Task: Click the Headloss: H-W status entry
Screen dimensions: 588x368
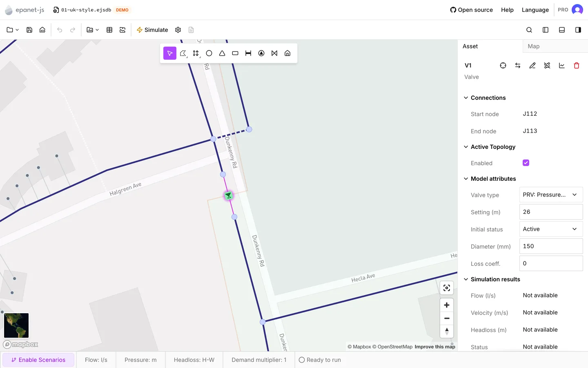Action: tap(194, 360)
